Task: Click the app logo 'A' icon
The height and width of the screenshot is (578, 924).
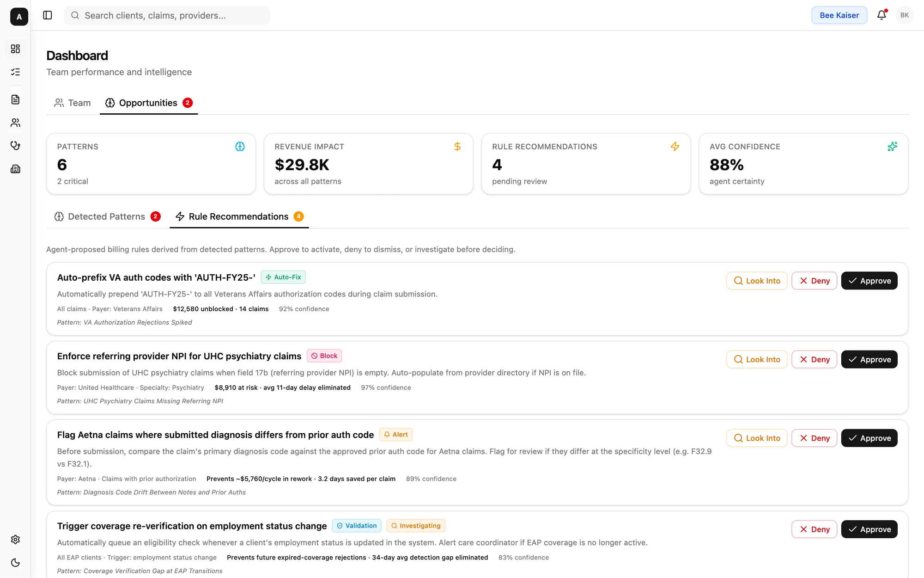Action: pyautogui.click(x=19, y=17)
